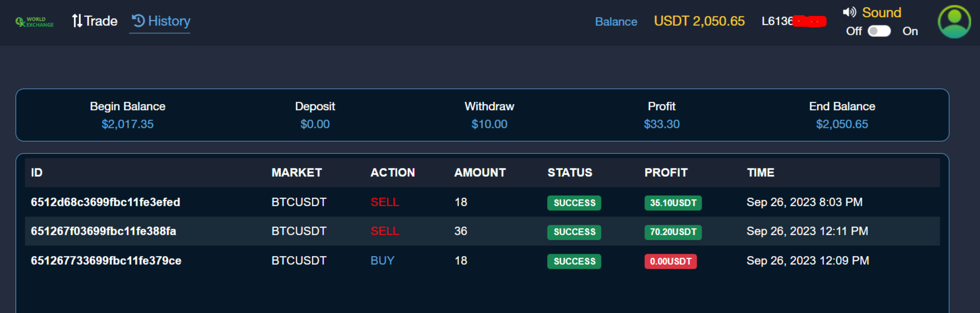This screenshot has height=313, width=980.
Task: Click the speaker sound icon
Action: pos(849,12)
